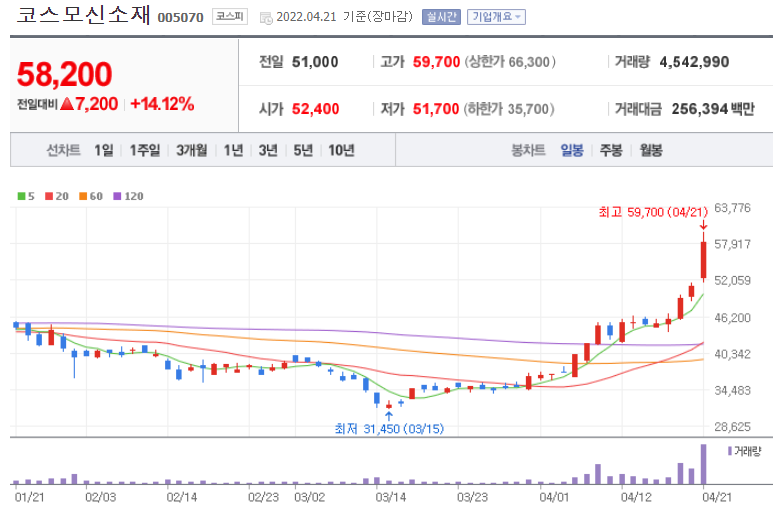The image size is (773, 509).
Task: Click the price change ▲7,200
Action: (89, 104)
